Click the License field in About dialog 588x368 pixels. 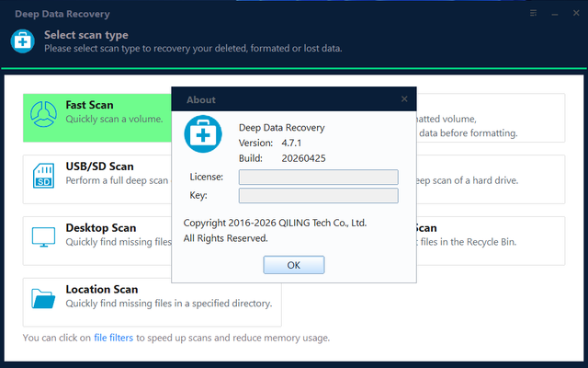[319, 178]
